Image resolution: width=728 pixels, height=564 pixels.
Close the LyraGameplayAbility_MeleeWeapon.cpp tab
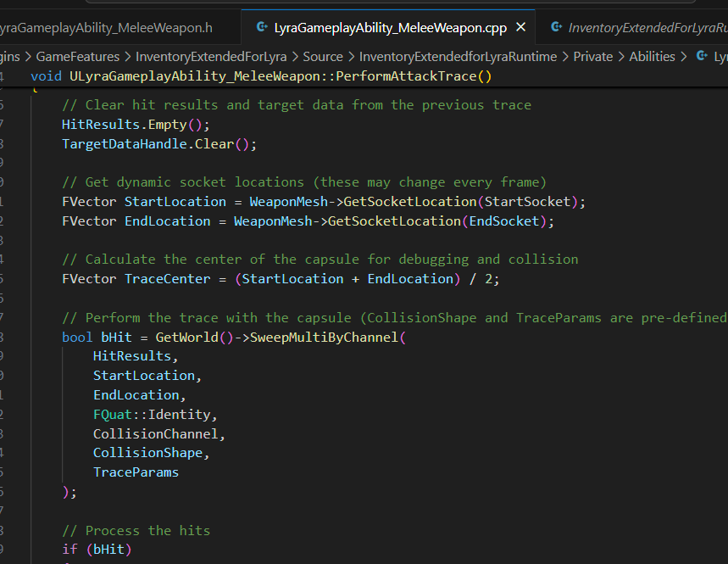(x=520, y=28)
